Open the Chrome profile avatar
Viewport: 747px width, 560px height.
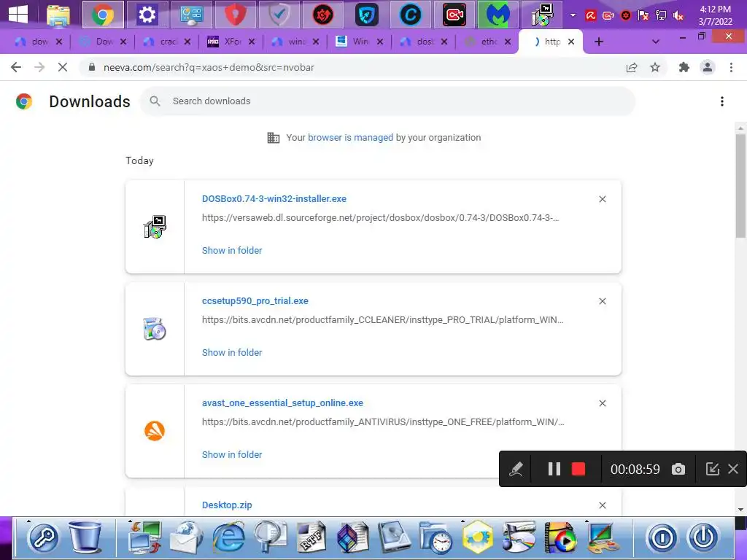pyautogui.click(x=708, y=67)
